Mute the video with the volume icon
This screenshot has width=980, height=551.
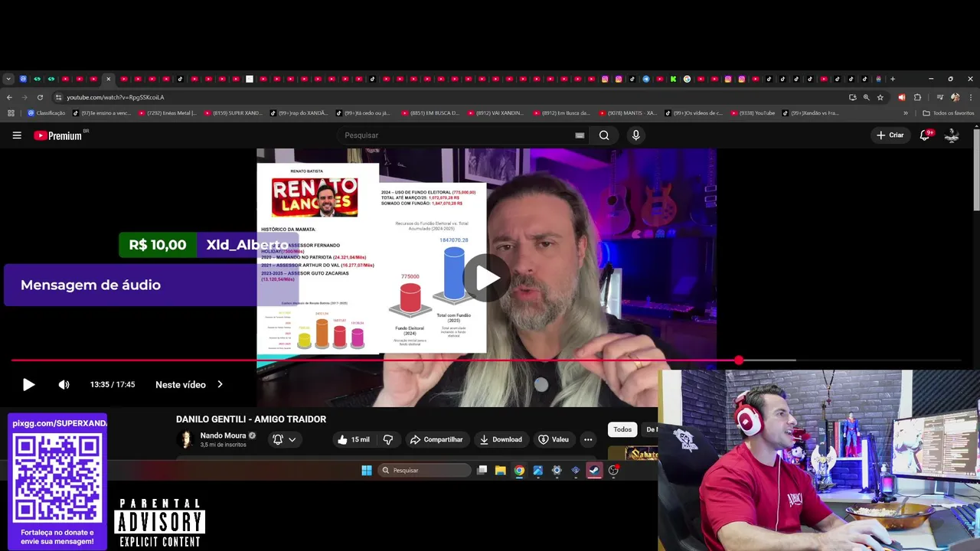[x=64, y=385]
